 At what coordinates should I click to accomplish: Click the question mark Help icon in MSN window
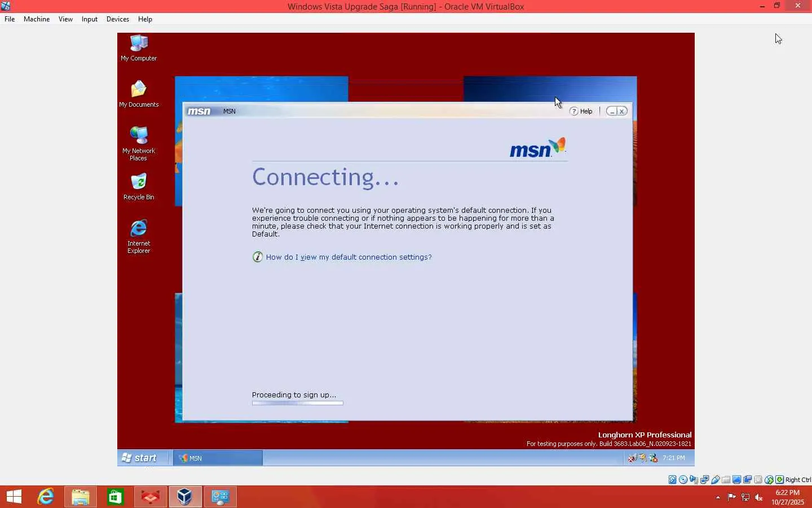[x=574, y=111]
